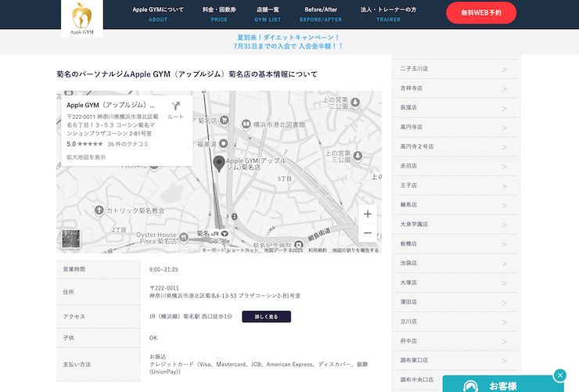The image size is (579, 392).
Task: Open the 吉祥寺店 store link
Action: coord(456,88)
